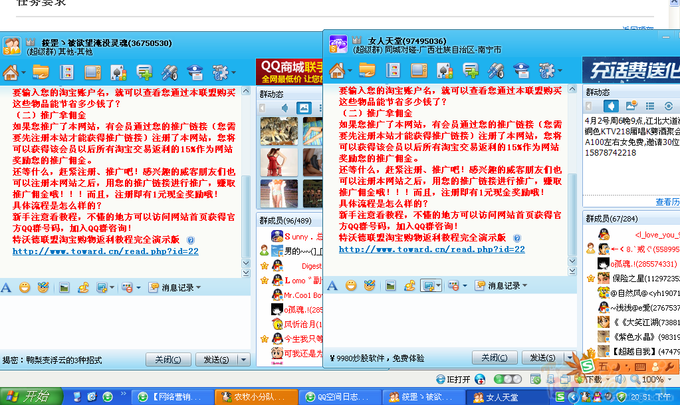Screen dimensions: 680x405
Task: Open the folder icon in 荻罡 window toolbar
Action: [41, 72]
